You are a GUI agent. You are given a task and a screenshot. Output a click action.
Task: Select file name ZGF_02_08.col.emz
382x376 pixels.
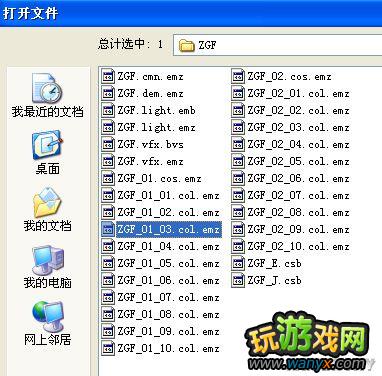pos(298,213)
